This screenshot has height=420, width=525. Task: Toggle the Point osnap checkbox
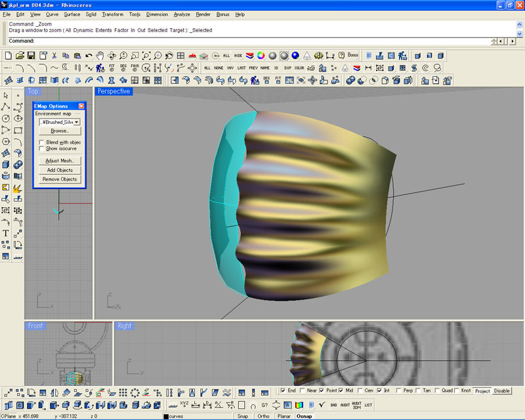tap(322, 390)
